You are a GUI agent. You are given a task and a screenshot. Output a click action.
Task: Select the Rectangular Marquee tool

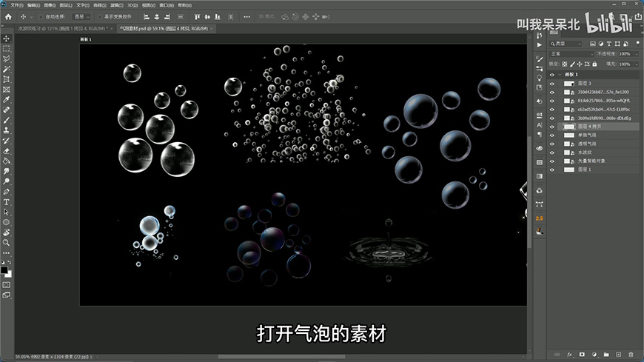coord(6,49)
